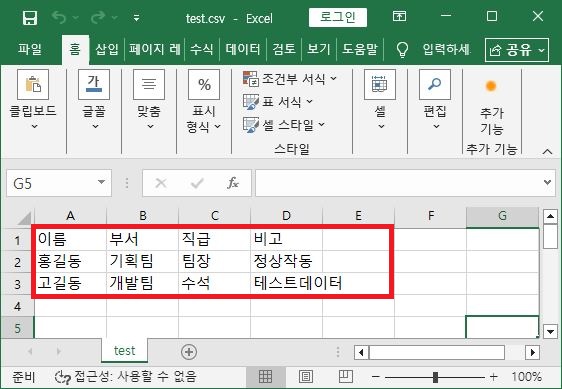Click the zoom out minus button
The image size is (562, 389).
375,377
